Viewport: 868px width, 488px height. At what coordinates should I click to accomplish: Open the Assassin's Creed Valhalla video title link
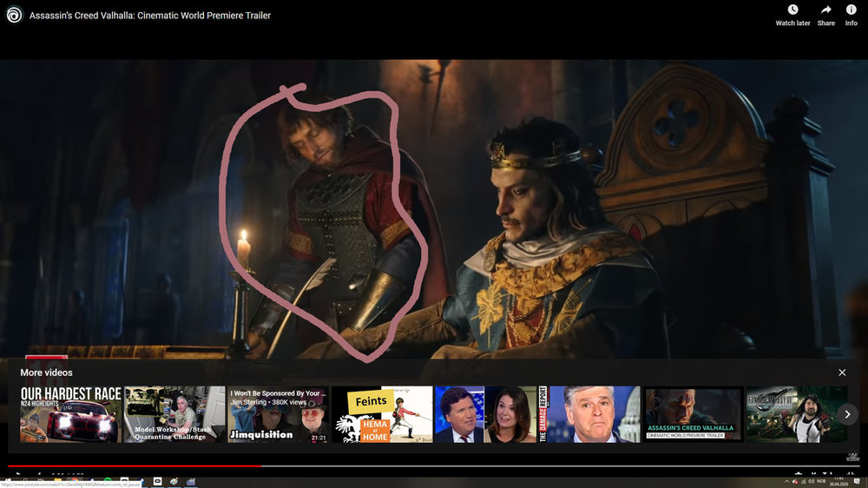click(x=150, y=16)
